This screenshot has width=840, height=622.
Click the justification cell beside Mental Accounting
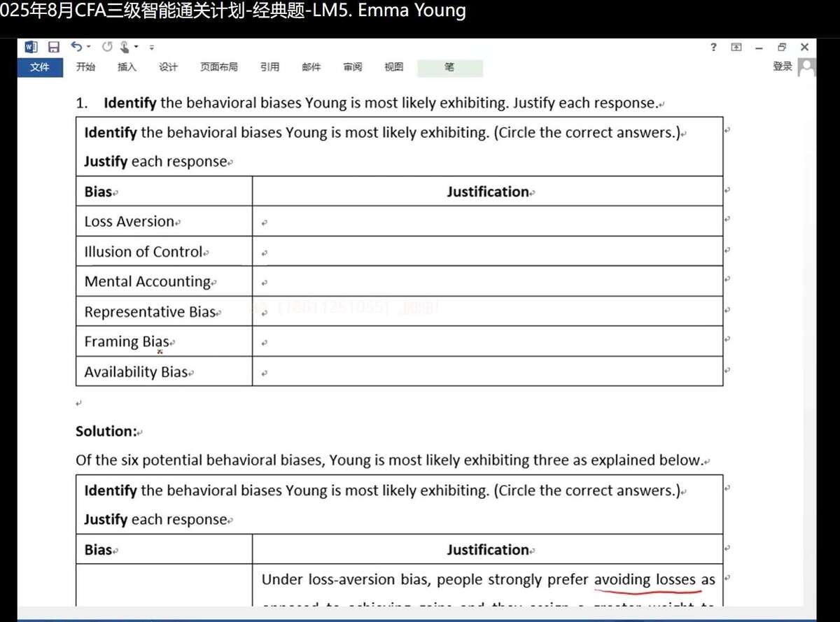tap(487, 281)
